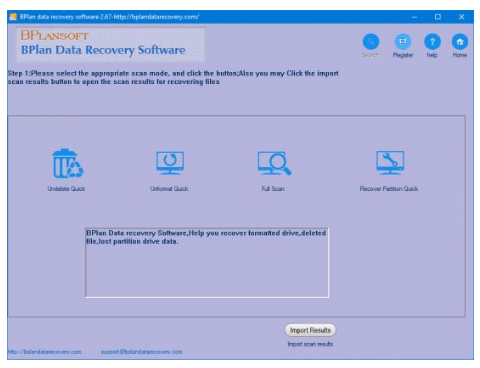Screen dimensions: 480x368
Task: Click the 'Undelete Quick' label
Action: coord(66,189)
